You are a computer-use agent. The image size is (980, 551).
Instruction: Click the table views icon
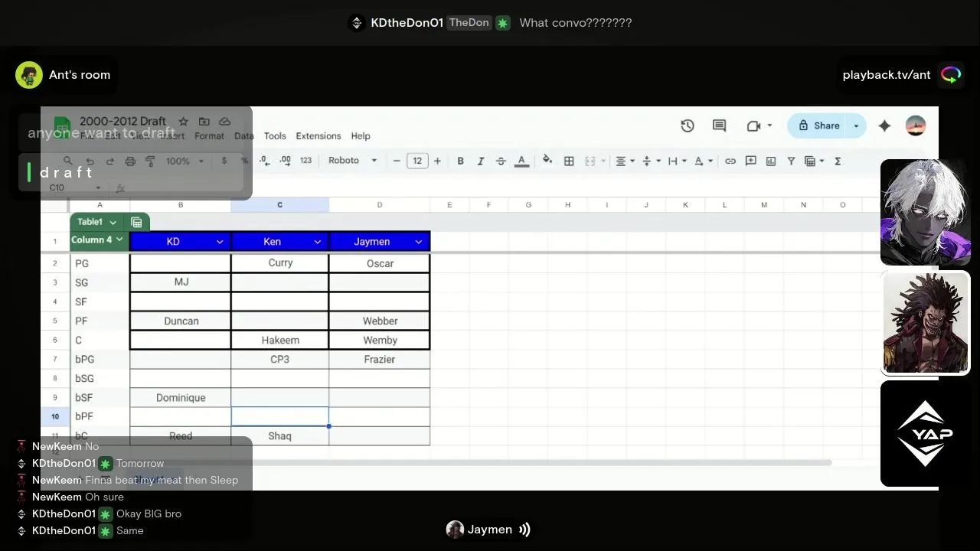810,161
